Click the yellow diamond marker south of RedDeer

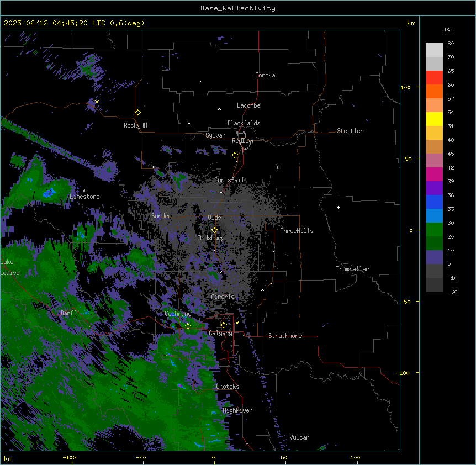pyautogui.click(x=235, y=155)
